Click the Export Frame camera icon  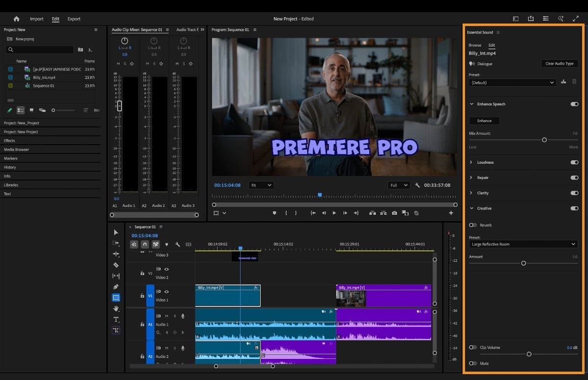coord(394,212)
